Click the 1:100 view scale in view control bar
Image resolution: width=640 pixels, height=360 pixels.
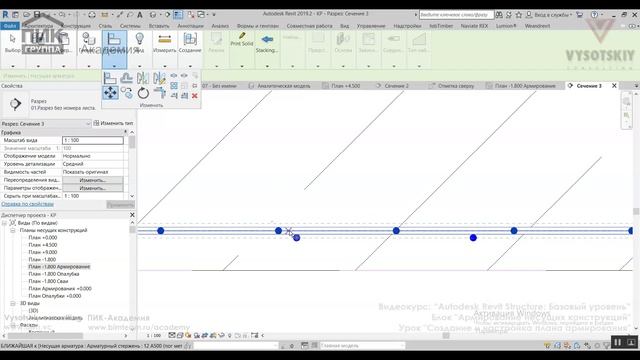tap(154, 336)
